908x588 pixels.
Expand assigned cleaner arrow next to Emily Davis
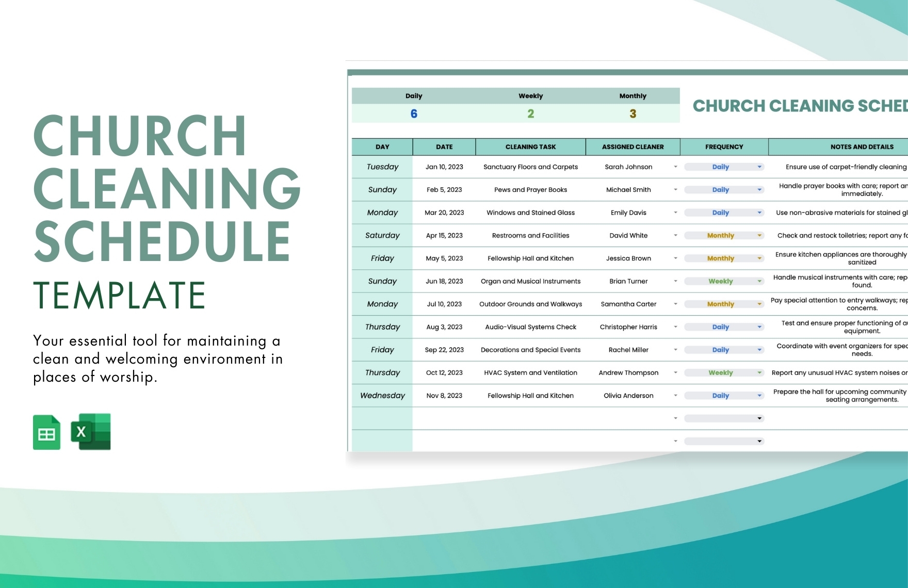[675, 213]
